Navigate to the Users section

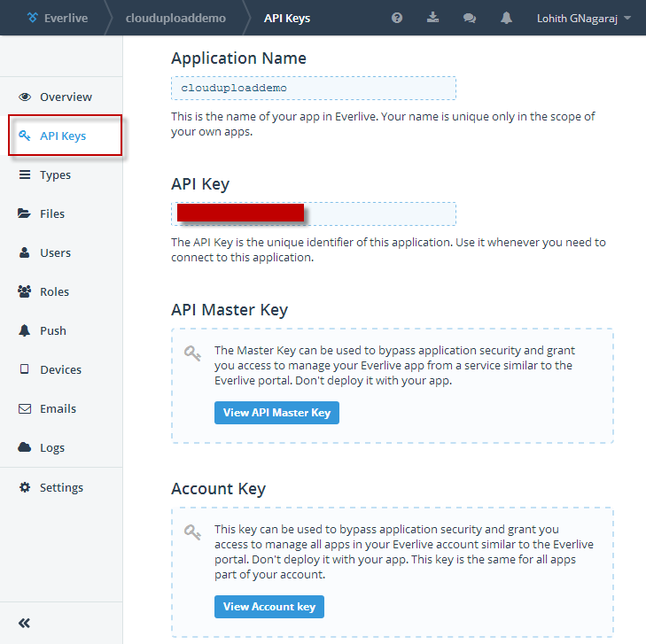[55, 252]
